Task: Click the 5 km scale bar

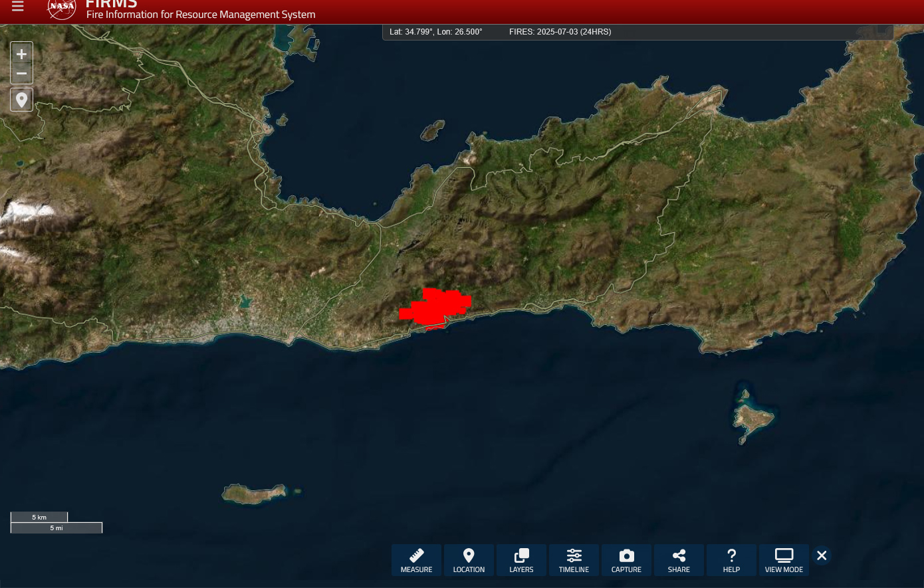Action: (39, 517)
